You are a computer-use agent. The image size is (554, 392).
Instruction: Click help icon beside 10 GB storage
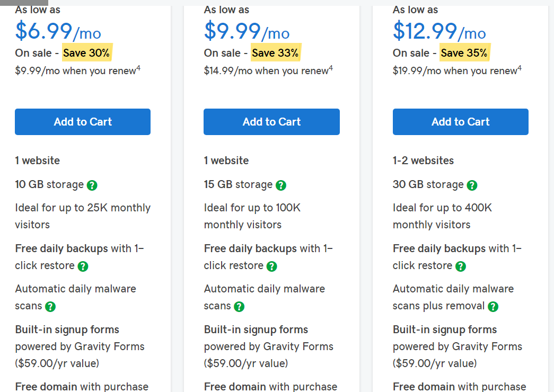[x=92, y=185]
